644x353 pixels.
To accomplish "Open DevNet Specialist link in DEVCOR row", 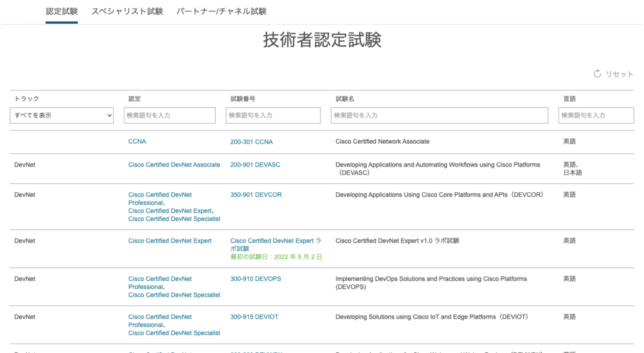I will tap(174, 219).
